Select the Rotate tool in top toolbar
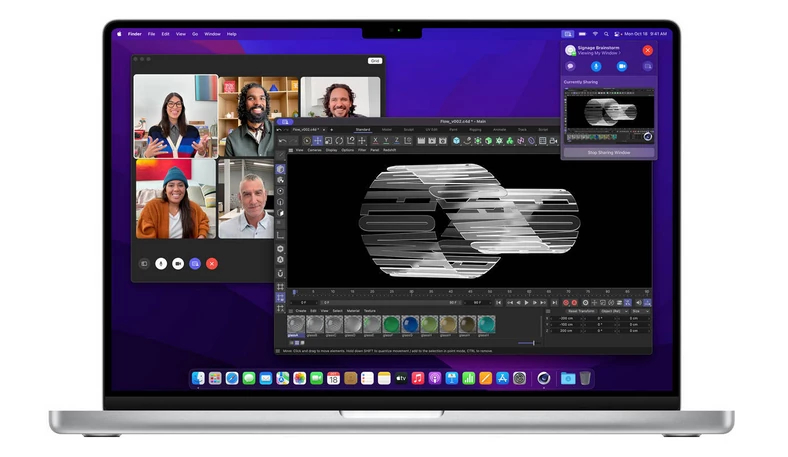788x457 pixels. 339,141
